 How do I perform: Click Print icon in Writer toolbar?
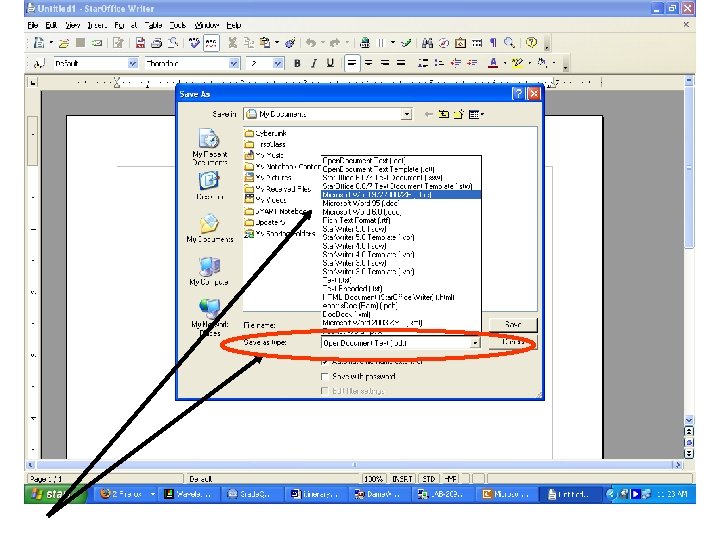[x=157, y=43]
